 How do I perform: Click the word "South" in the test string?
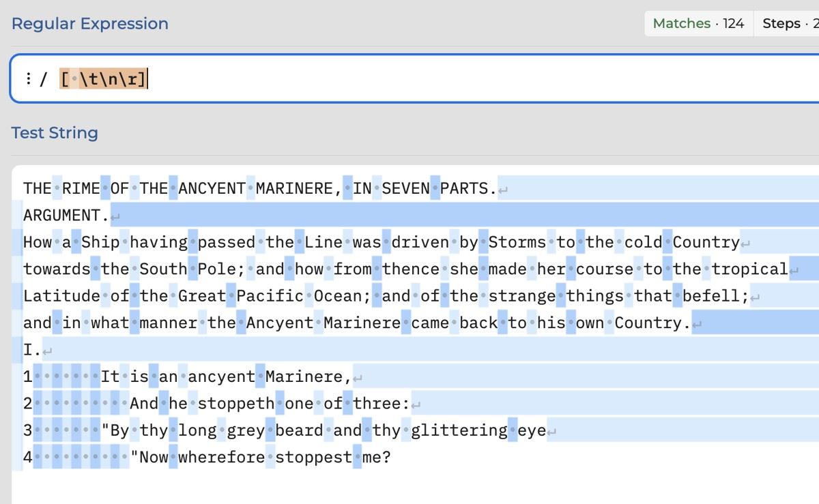click(163, 269)
